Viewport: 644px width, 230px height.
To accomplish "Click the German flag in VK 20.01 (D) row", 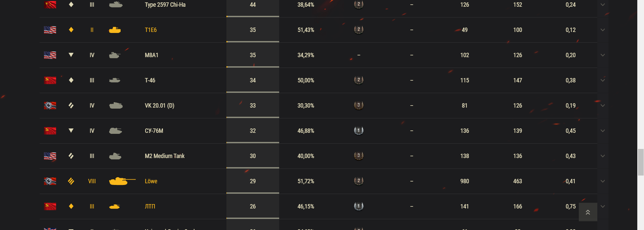I will 50,106.
